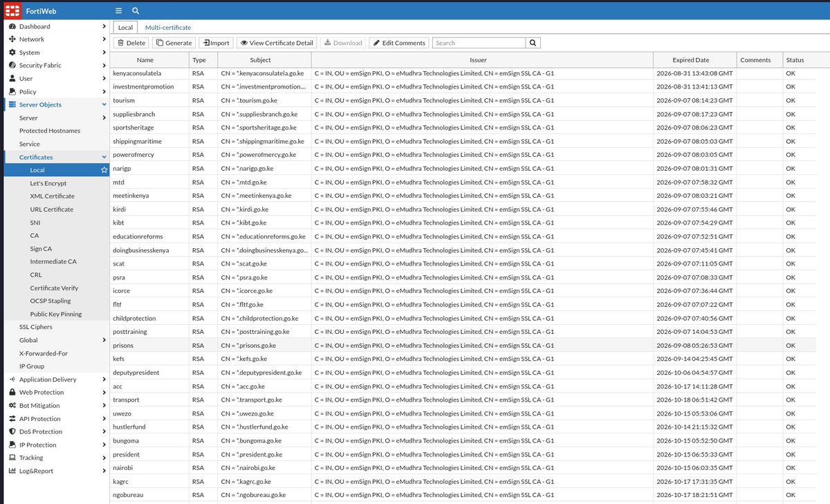Click the Web Protection shield icon
The image size is (830, 504).
(12, 393)
